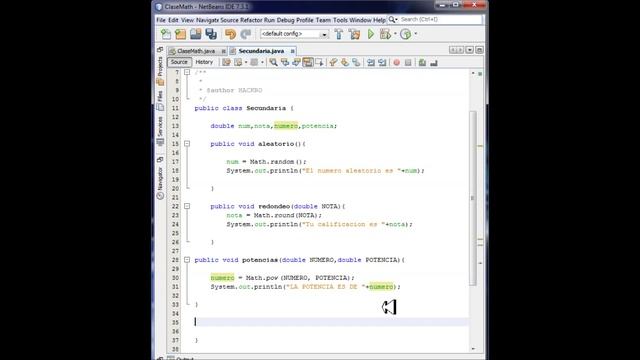Screen dimensions: 640x360
Task: Close the Secundaria.java tab
Action: (293, 51)
